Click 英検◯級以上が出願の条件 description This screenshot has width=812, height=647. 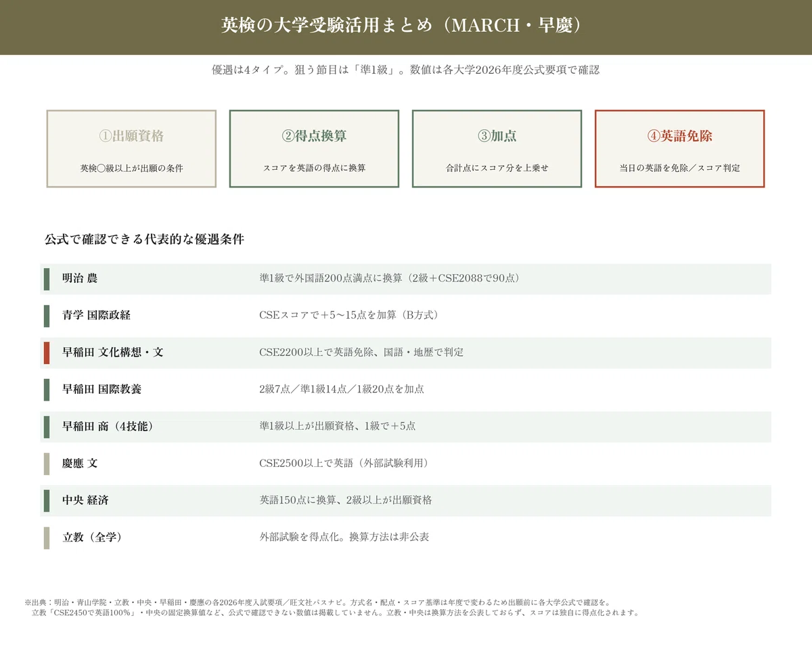[131, 168]
